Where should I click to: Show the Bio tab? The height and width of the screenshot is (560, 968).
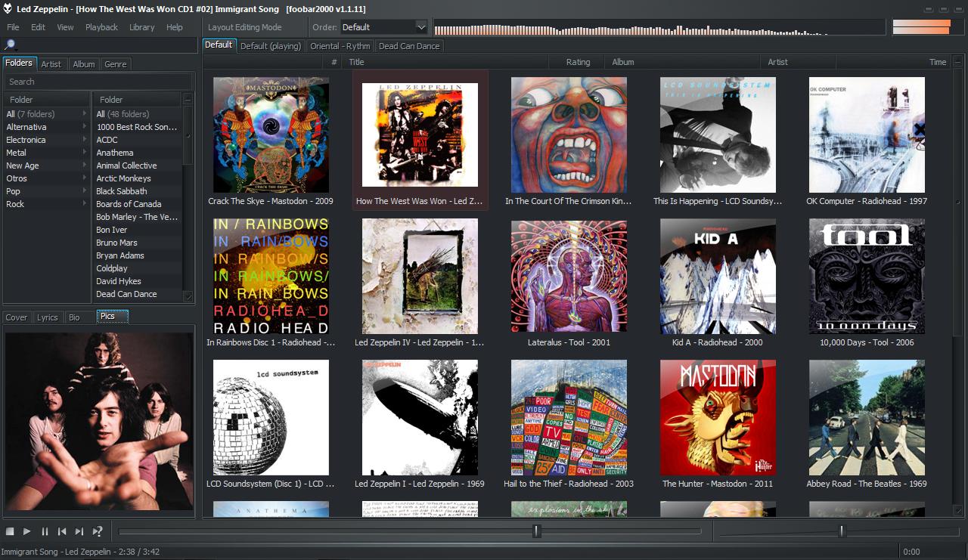[74, 317]
